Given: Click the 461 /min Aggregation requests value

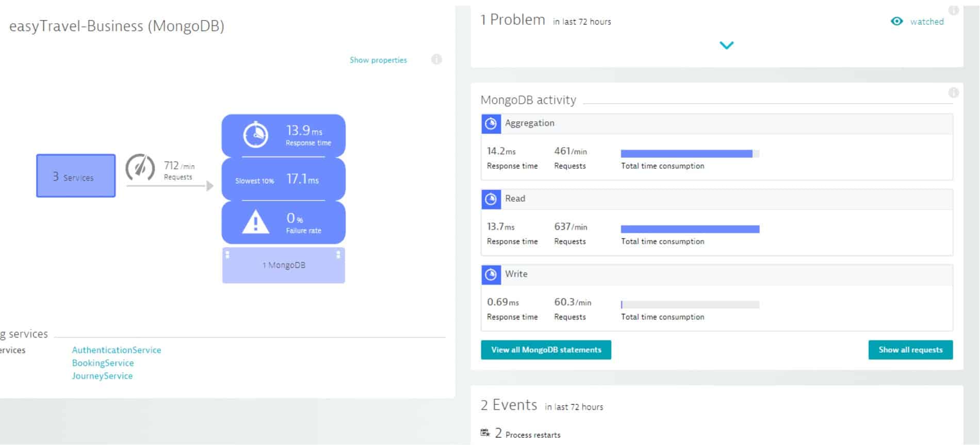Looking at the screenshot, I should click(x=570, y=151).
